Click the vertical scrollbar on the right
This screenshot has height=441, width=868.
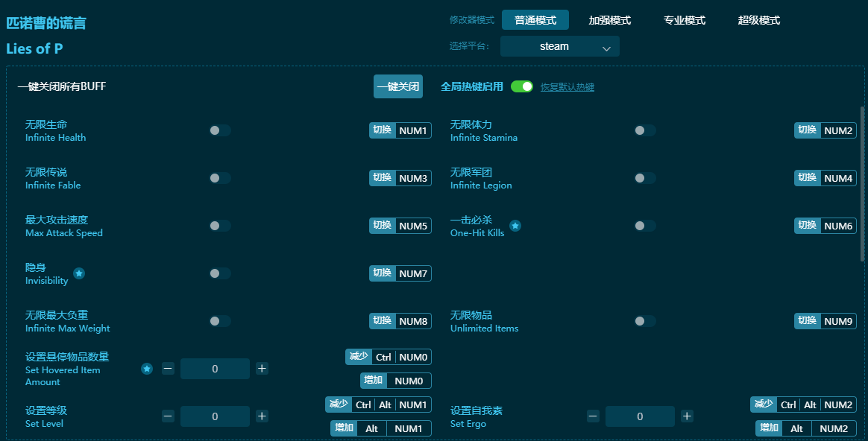(863, 186)
